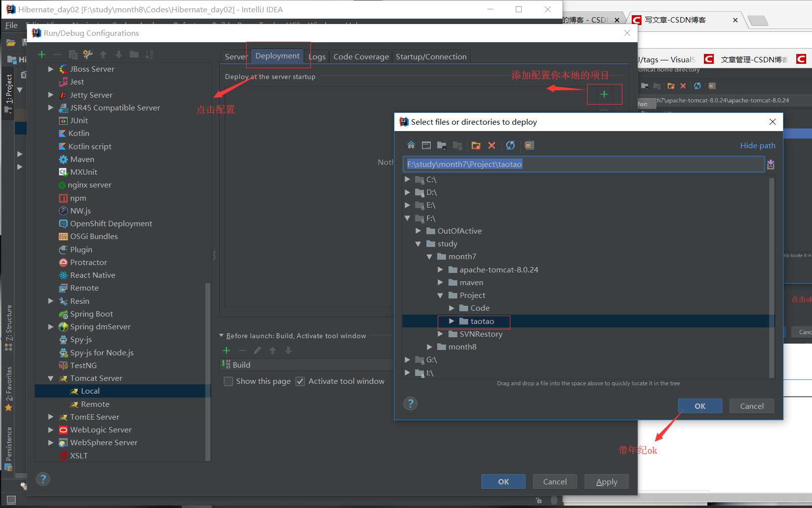Expand the C:\ drive node
Viewport: 812px width, 508px height.
click(407, 180)
